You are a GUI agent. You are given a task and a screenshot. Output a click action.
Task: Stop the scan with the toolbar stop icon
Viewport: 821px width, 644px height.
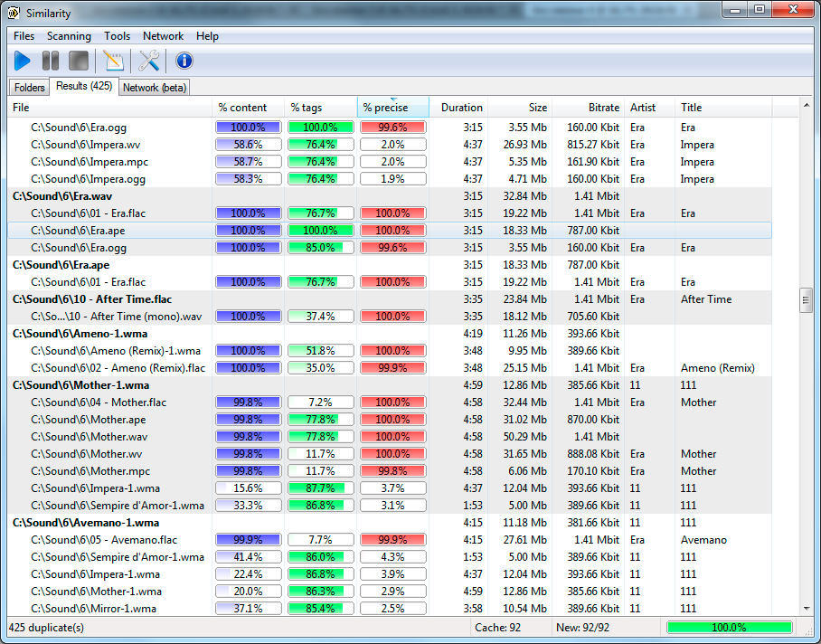click(x=79, y=61)
